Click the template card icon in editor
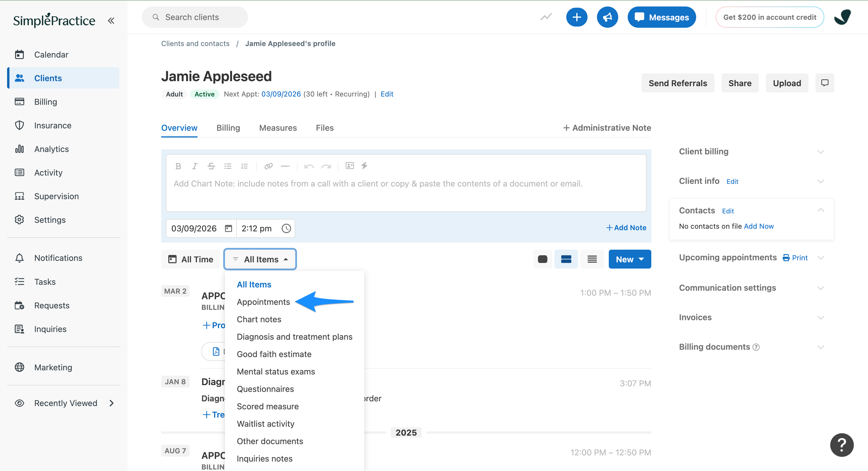 350,166
